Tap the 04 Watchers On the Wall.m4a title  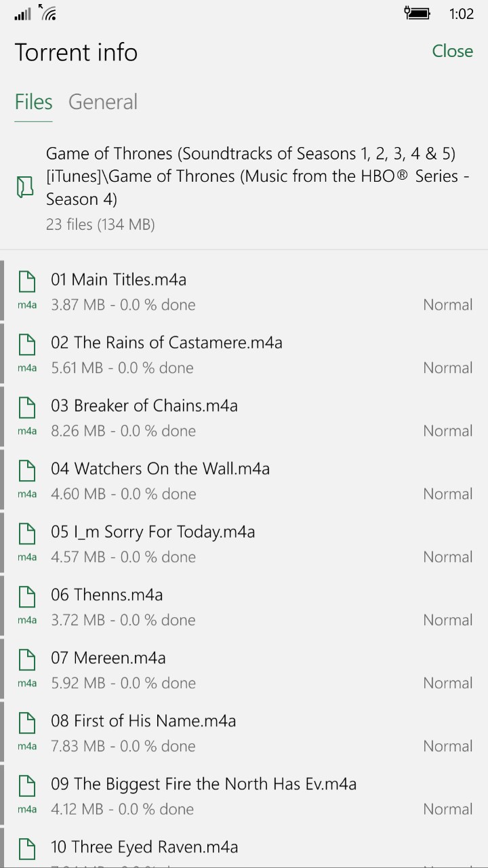(x=160, y=469)
